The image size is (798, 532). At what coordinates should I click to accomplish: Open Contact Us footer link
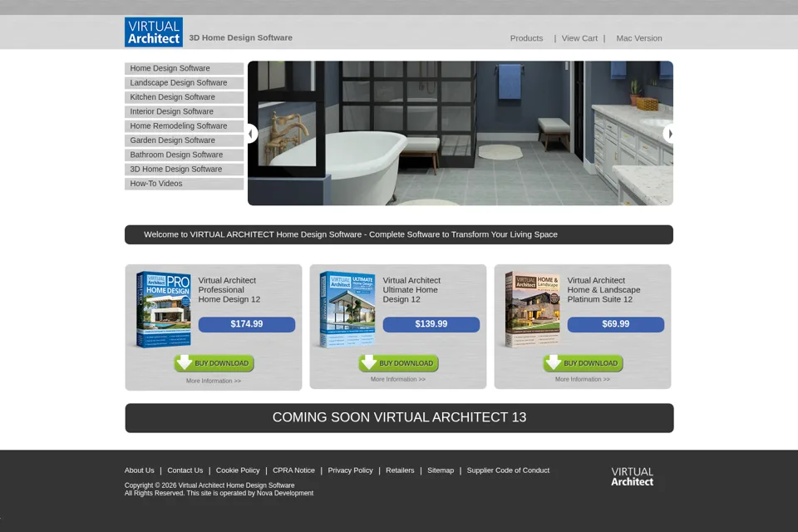(185, 470)
